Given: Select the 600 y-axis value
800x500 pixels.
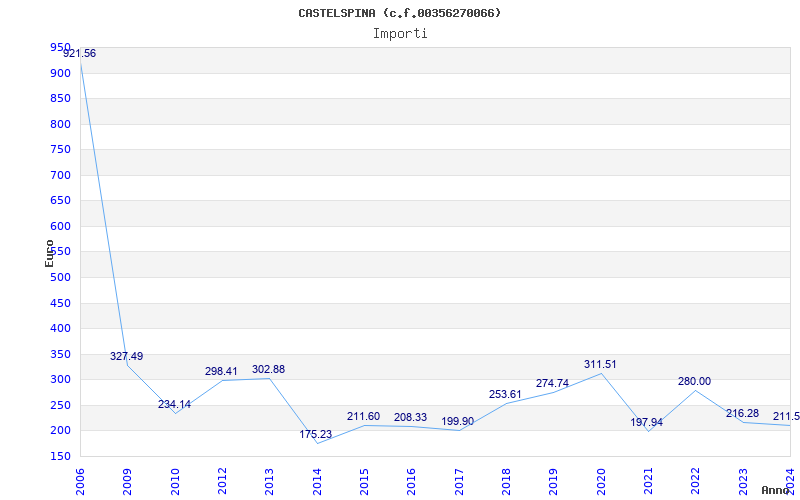Looking at the screenshot, I should [60, 227].
